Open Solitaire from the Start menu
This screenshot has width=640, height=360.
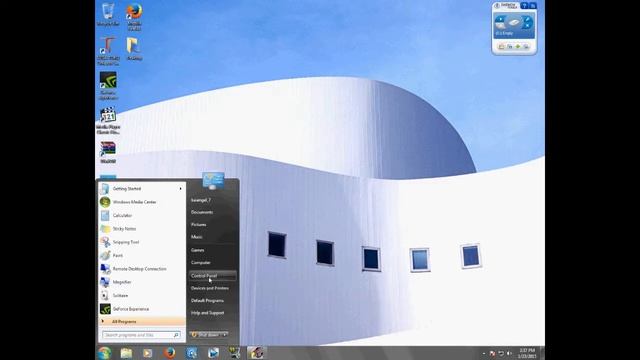point(141,296)
